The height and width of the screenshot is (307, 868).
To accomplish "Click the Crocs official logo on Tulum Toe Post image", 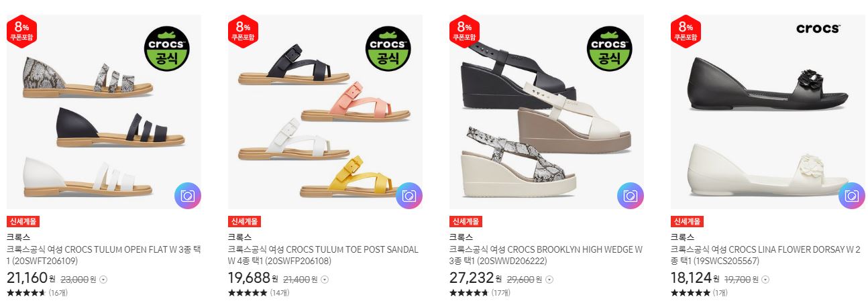I will pos(388,49).
